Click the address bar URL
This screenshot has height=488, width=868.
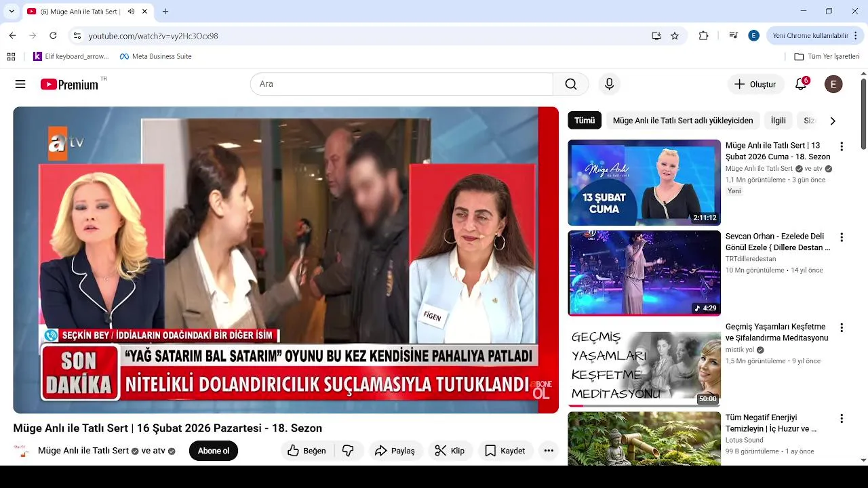(x=153, y=36)
